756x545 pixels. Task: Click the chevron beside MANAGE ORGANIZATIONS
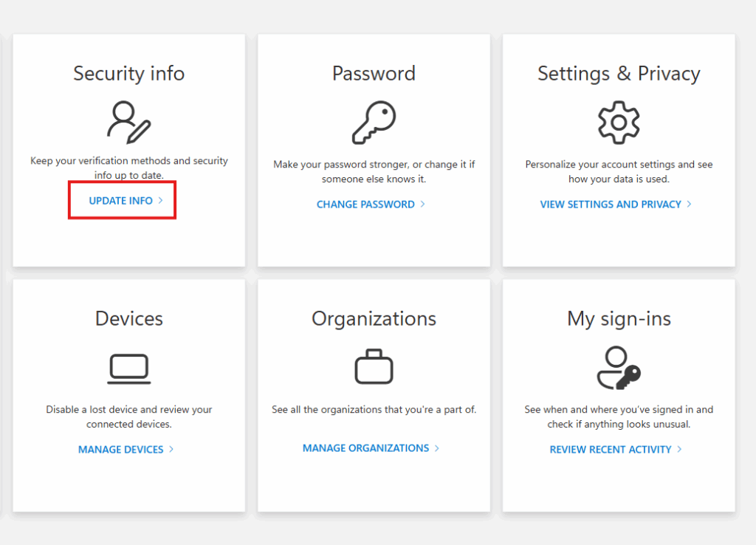pos(436,448)
